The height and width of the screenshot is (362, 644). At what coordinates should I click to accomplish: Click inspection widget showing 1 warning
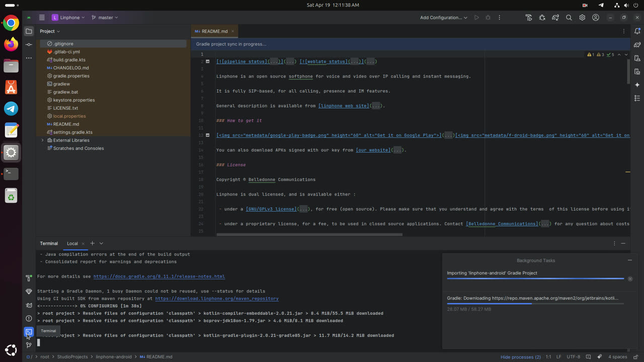coord(591,54)
